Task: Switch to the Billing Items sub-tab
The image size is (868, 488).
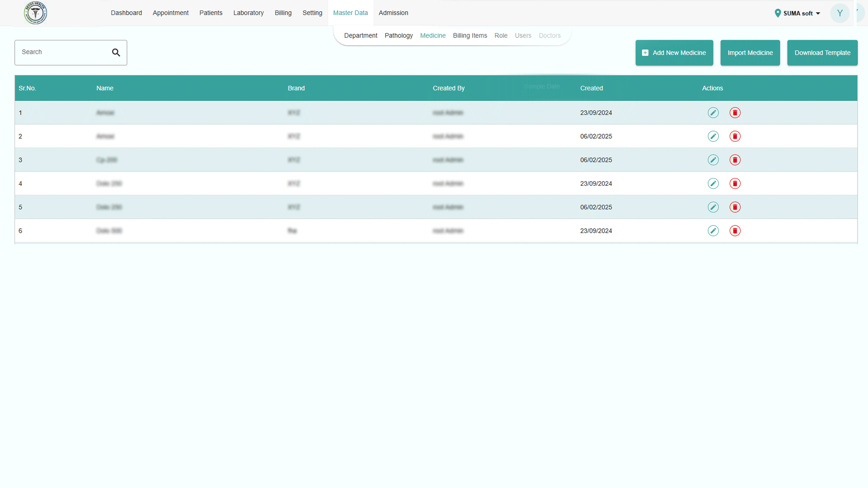Action: click(x=470, y=35)
